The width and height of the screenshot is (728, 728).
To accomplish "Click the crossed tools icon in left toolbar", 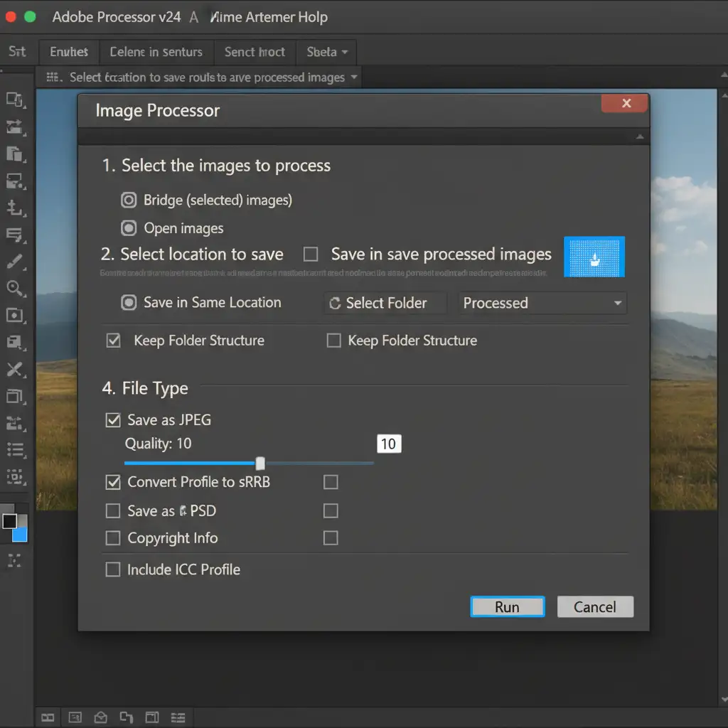I will (x=15, y=369).
